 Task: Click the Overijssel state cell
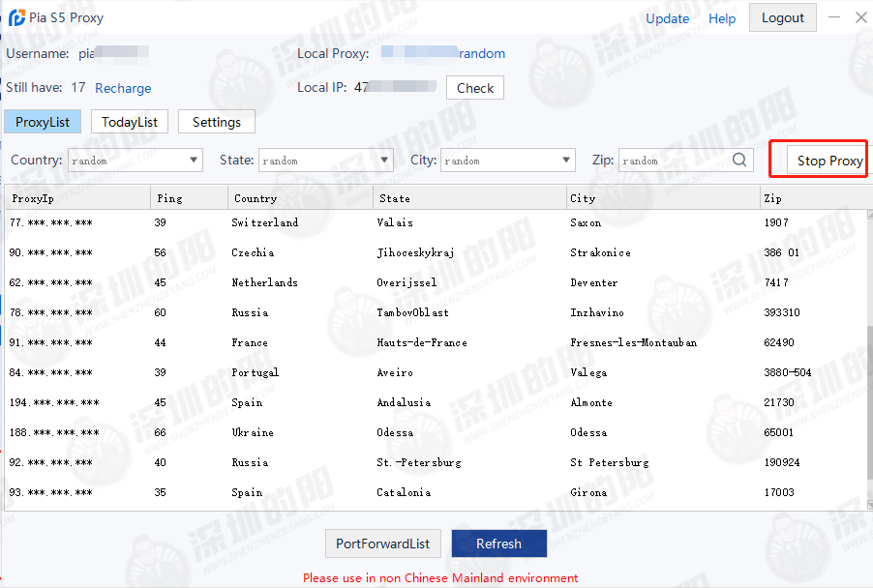[x=406, y=282]
